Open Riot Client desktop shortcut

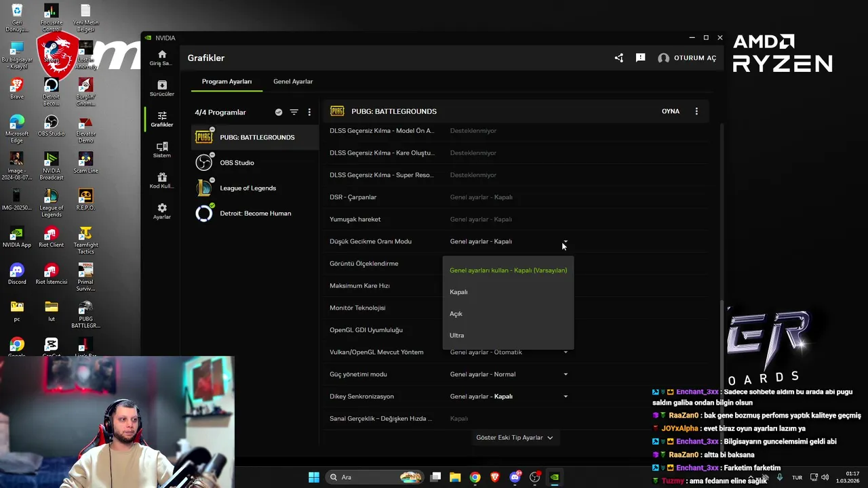[51, 237]
